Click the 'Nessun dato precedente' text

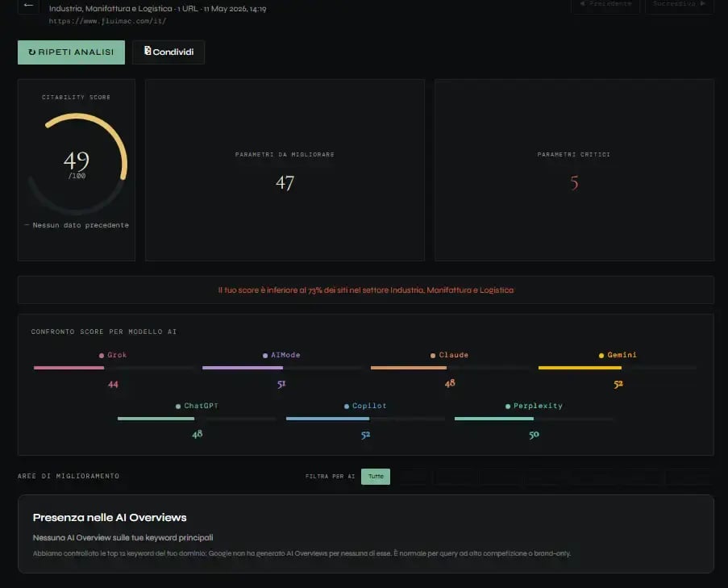tap(81, 225)
